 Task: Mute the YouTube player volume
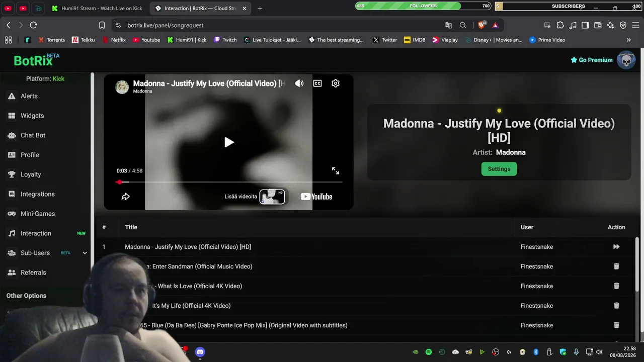(299, 83)
